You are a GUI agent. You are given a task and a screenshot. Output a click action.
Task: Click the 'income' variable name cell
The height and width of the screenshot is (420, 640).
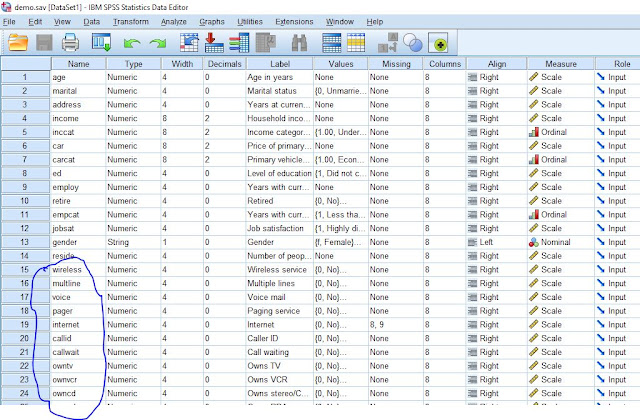tap(78, 118)
